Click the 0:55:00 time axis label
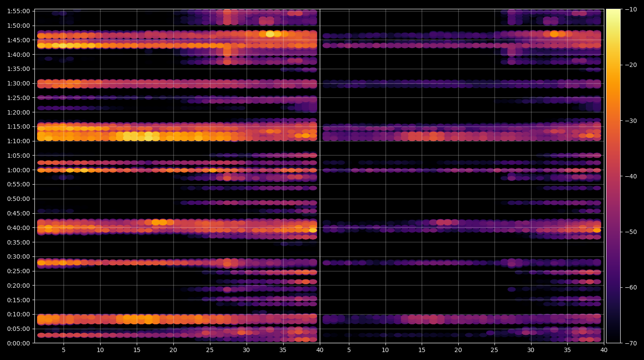 19,184
